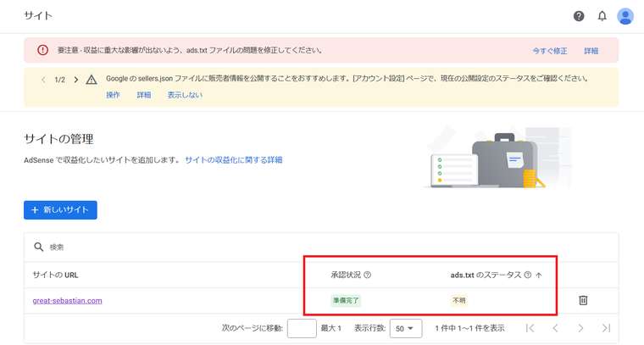Click the 1/2 notice counter
This screenshot has width=644, height=345.
coord(60,80)
